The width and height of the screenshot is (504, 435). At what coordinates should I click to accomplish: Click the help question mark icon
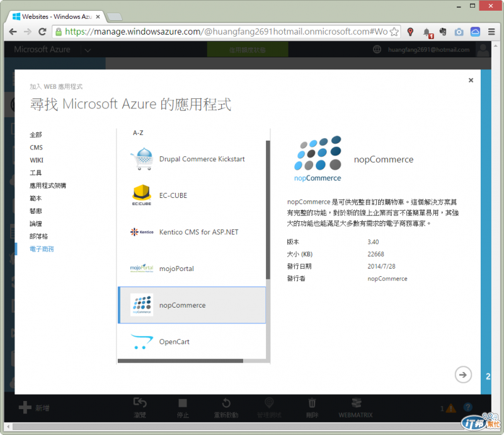coord(467,407)
